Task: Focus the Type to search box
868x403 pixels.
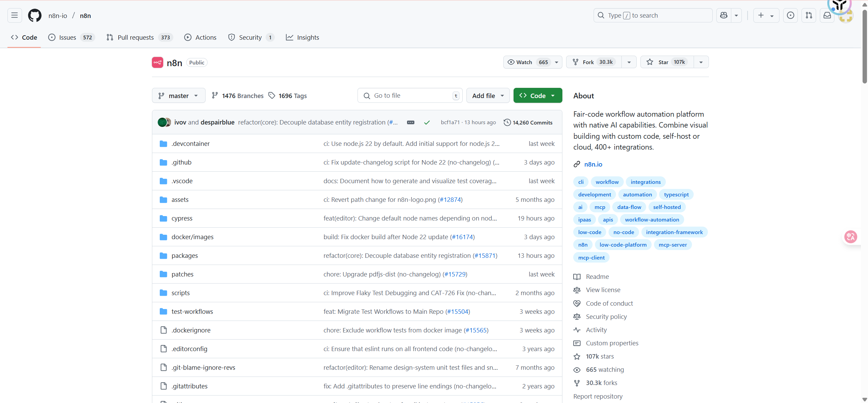Action: [653, 15]
